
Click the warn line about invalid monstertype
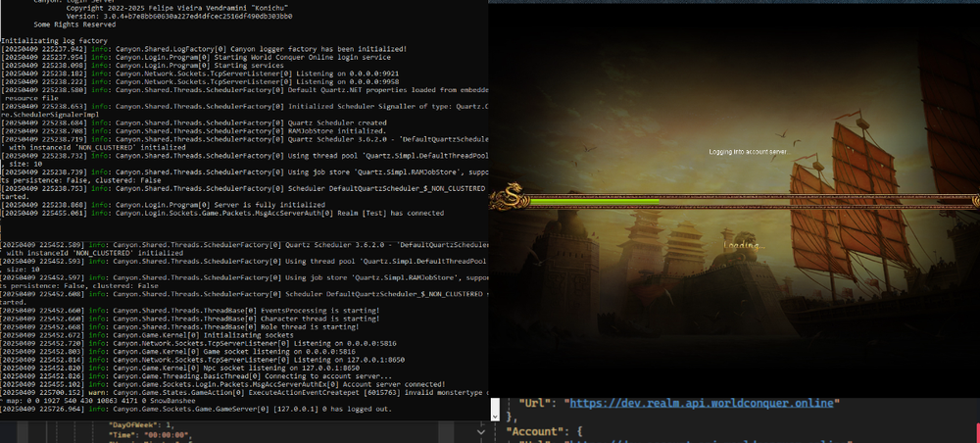click(294, 392)
